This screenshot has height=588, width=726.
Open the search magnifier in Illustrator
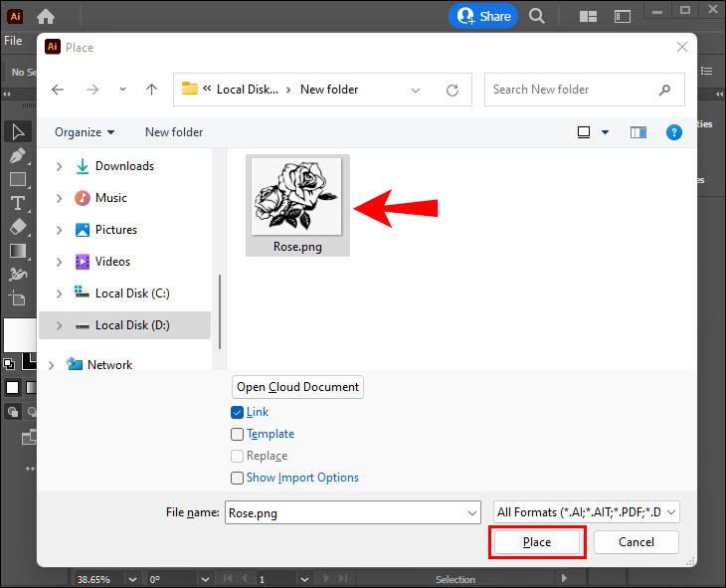(537, 16)
